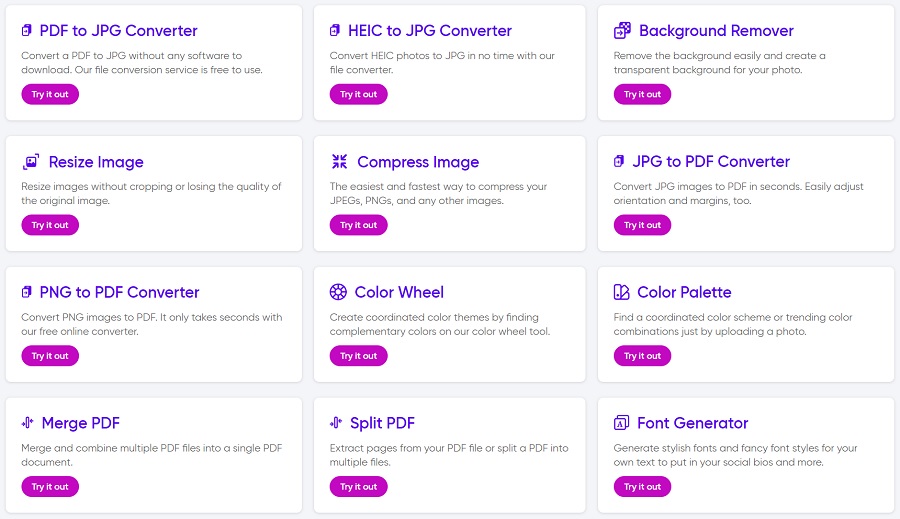Open the PNG to PDF Converter title
The image size is (900, 519).
tap(119, 293)
